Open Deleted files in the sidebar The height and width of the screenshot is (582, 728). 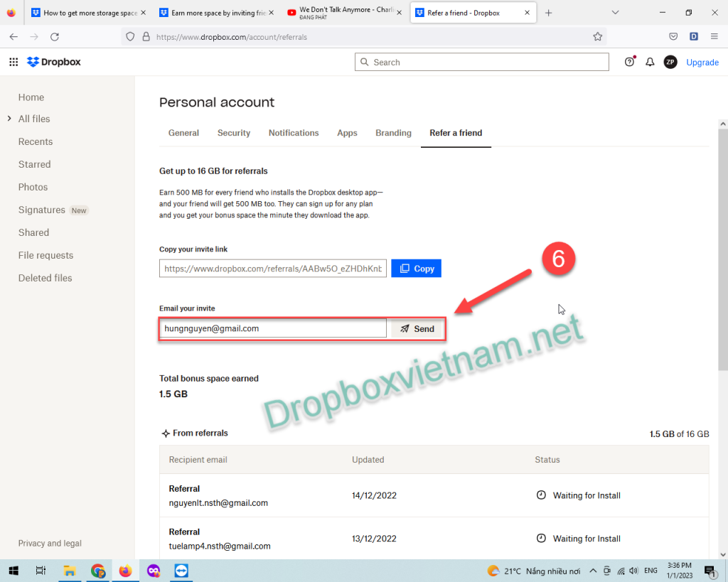pos(45,278)
